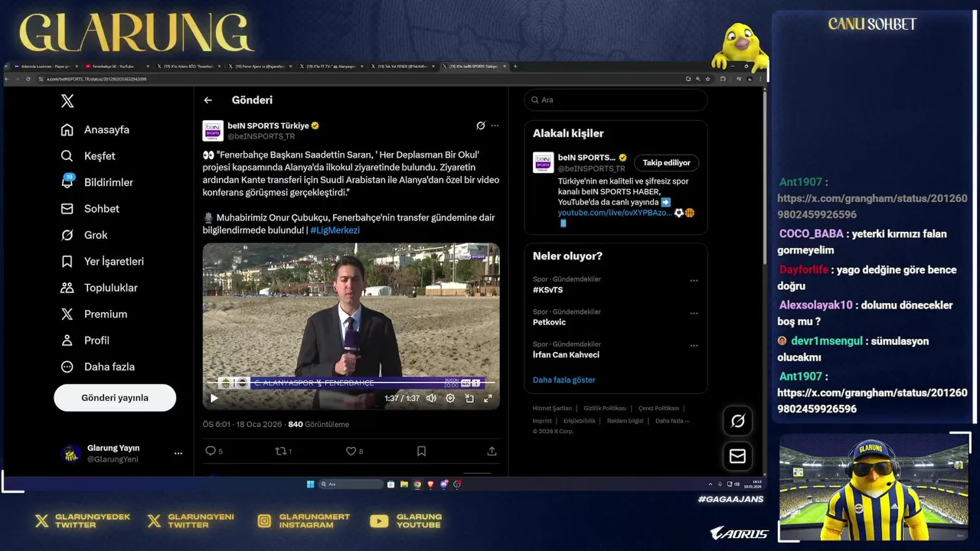Open Brave browser from taskbar
980x551 pixels.
(x=430, y=484)
